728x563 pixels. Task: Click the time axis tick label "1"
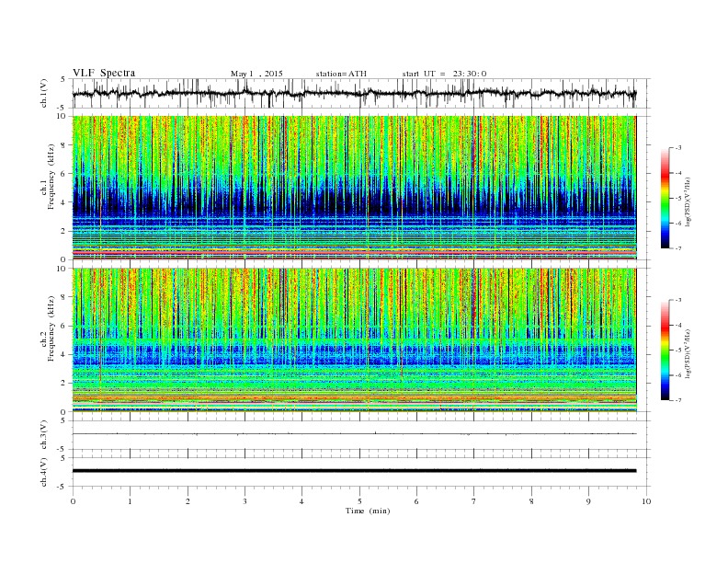click(130, 501)
